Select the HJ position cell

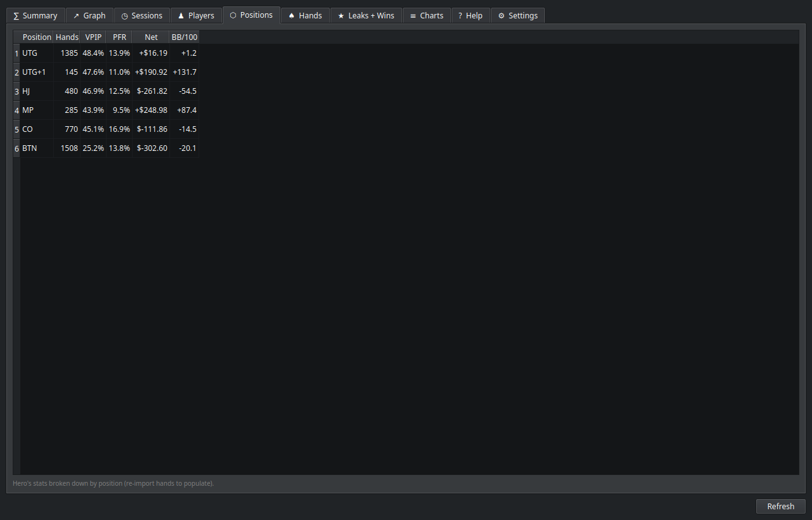tap(37, 91)
